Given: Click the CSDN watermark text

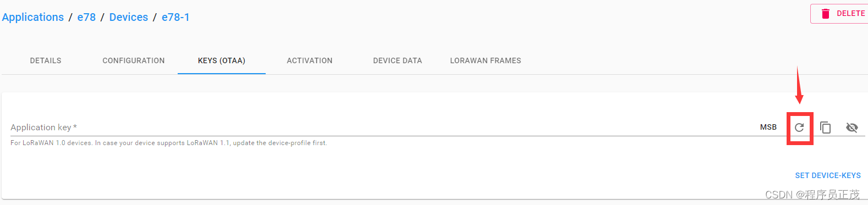Looking at the screenshot, I should [812, 195].
